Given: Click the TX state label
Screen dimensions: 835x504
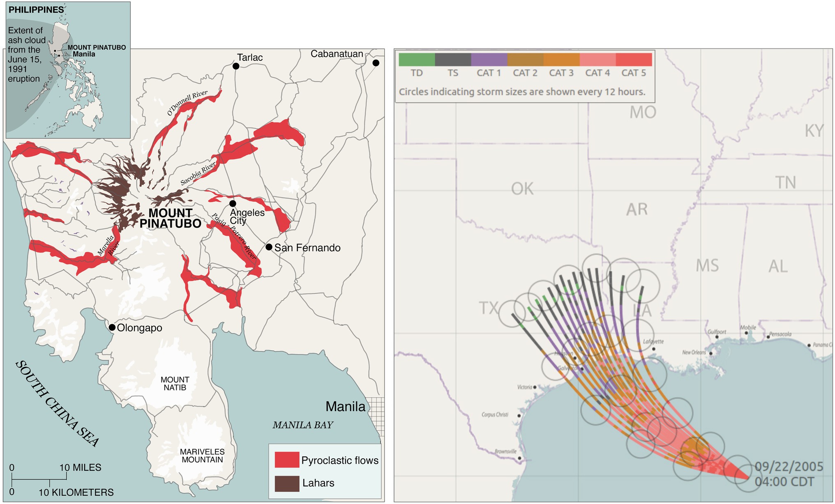Looking at the screenshot, I should (x=489, y=308).
